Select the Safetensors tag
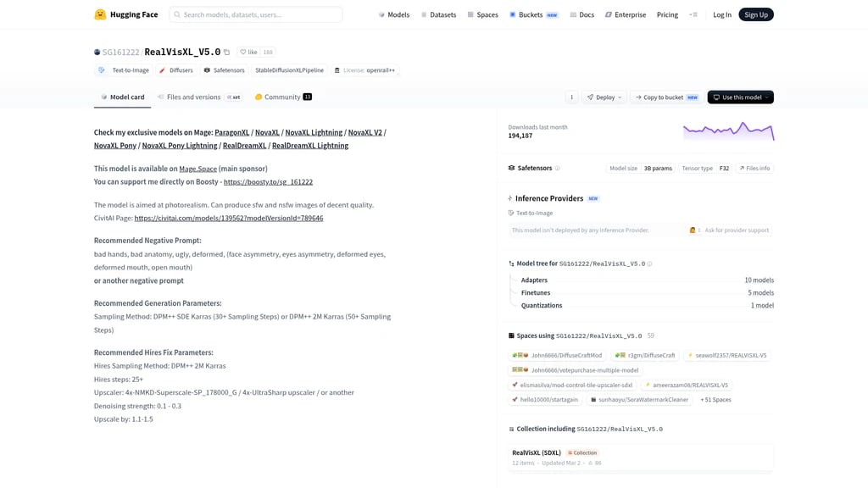868x488 pixels. pyautogui.click(x=224, y=70)
